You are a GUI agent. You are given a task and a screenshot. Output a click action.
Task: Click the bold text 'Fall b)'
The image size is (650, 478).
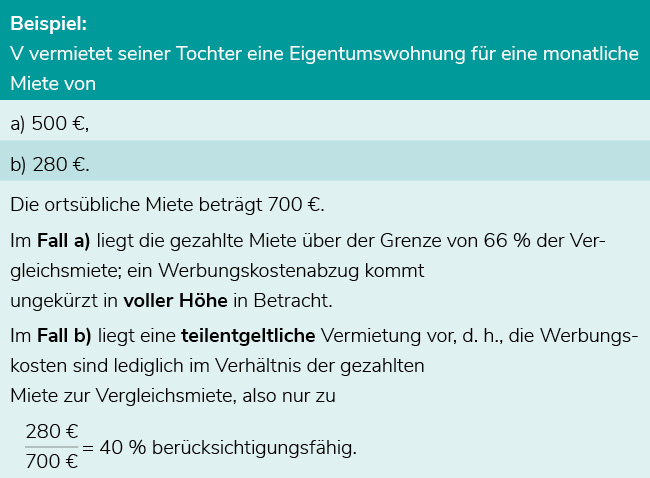coord(64,335)
